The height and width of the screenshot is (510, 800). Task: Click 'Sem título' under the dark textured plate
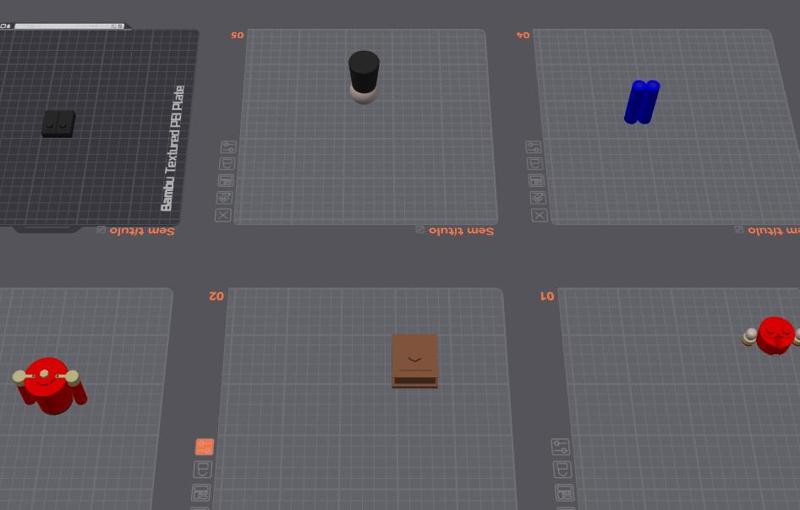(x=142, y=231)
